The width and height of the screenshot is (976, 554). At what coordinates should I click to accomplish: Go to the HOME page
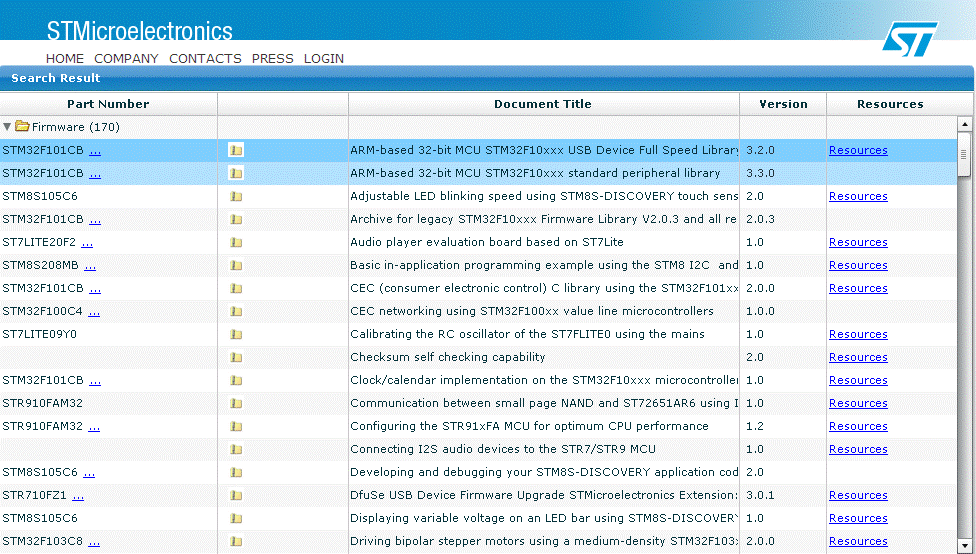point(65,59)
